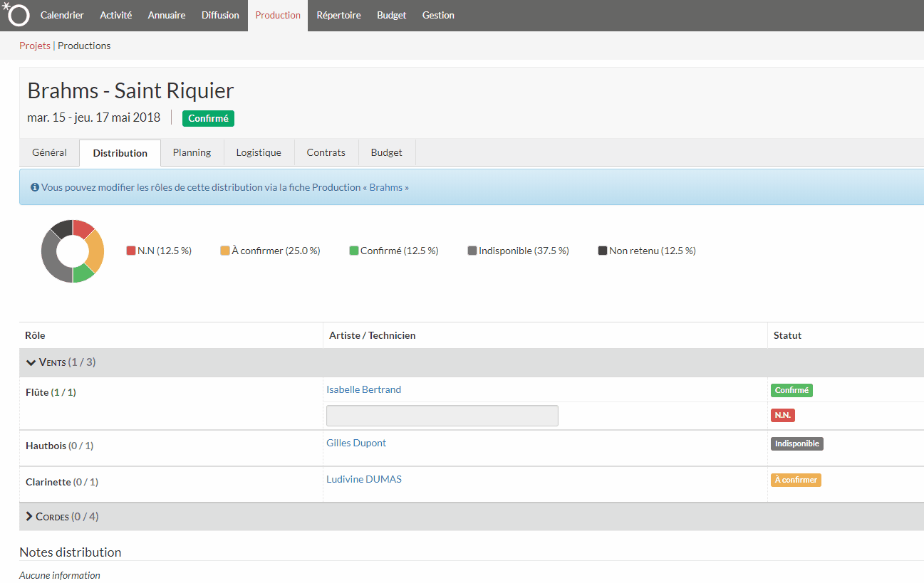The height and width of the screenshot is (583, 924).
Task: Collapse the Vents section
Action: coord(31,362)
